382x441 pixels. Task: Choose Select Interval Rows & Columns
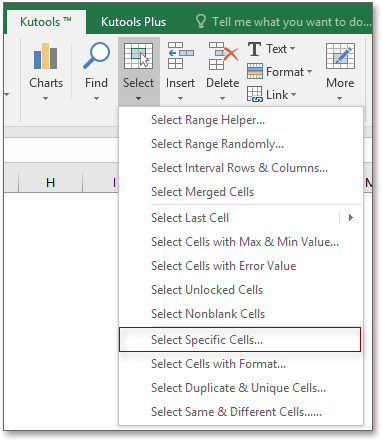(x=241, y=168)
